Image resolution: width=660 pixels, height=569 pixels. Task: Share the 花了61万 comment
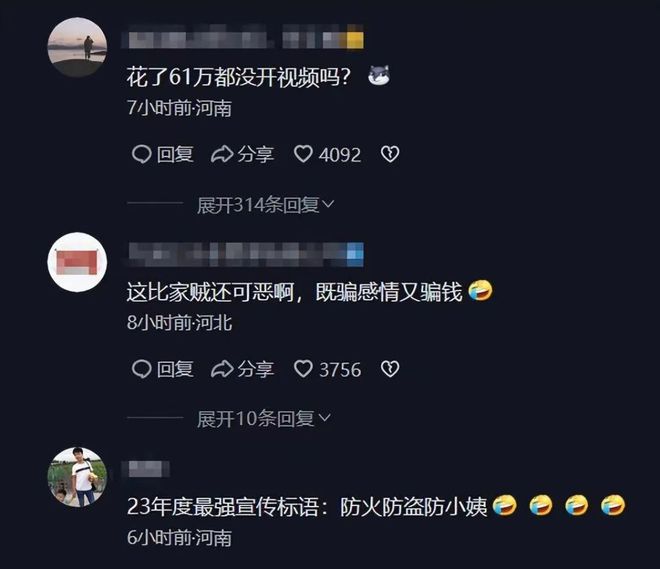[x=242, y=154]
